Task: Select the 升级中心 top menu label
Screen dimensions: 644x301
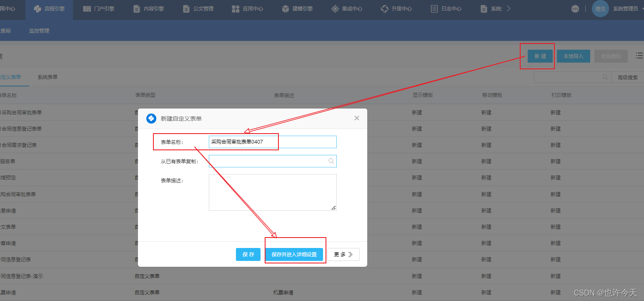Action: 402,8
